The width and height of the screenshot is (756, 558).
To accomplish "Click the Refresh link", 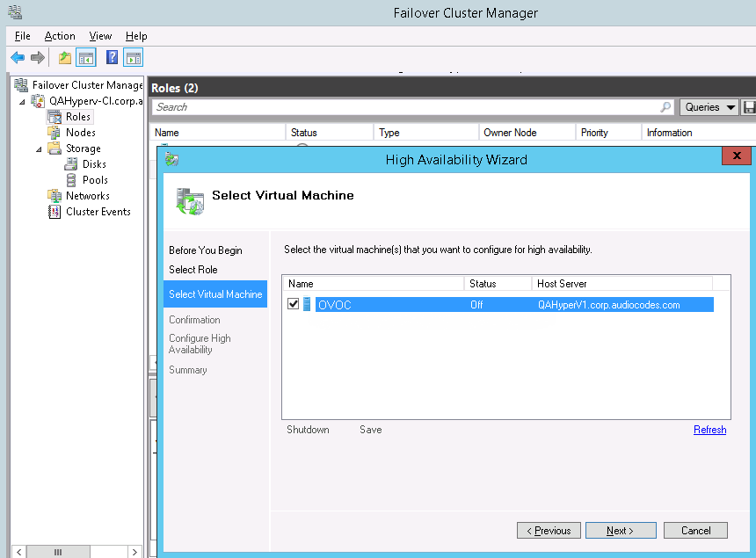I will pos(709,430).
